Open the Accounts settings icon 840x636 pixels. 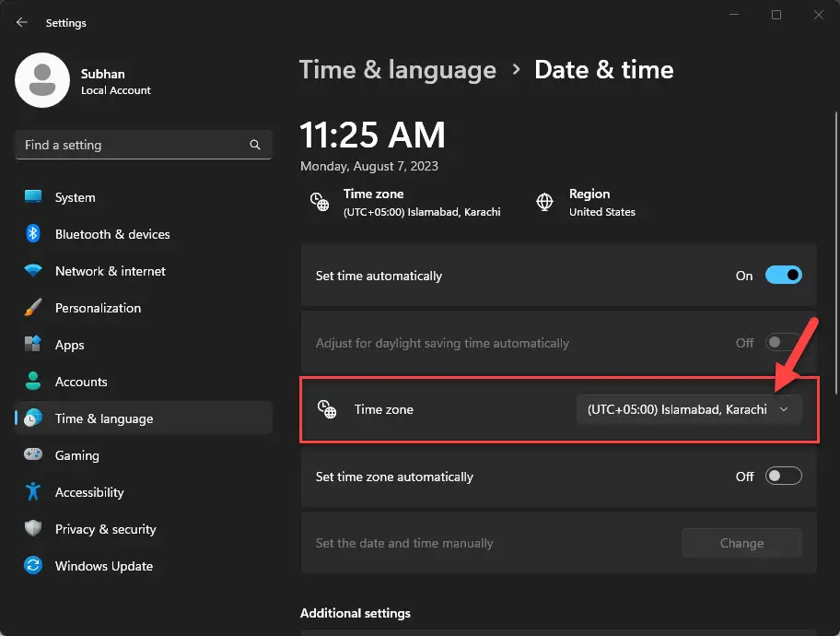click(x=34, y=382)
